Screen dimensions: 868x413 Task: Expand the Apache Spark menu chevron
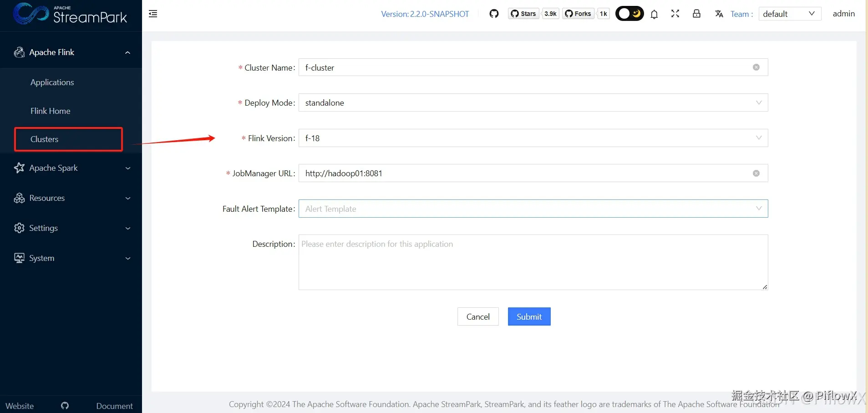(x=128, y=168)
